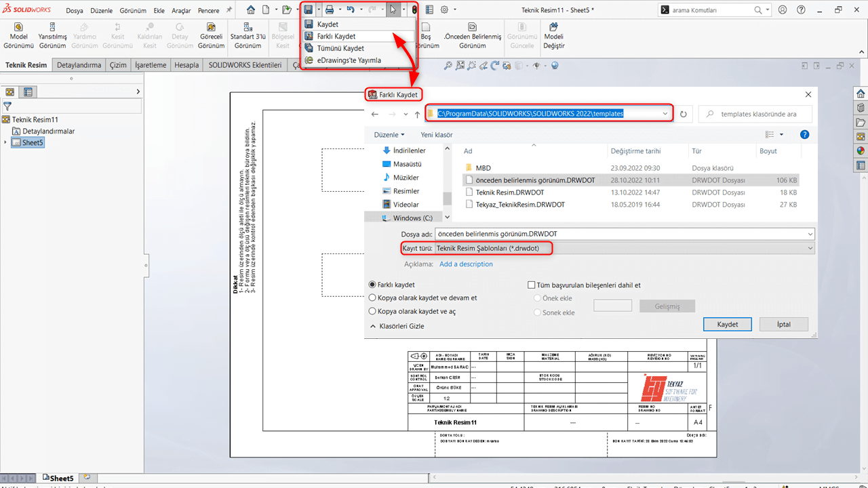The height and width of the screenshot is (488, 868).
Task: Open the Dosya menu
Action: coord(75,11)
